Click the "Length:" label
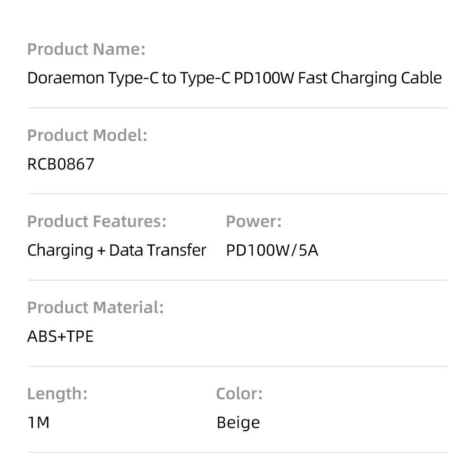Image resolution: width=476 pixels, height=476 pixels. pyautogui.click(x=57, y=394)
